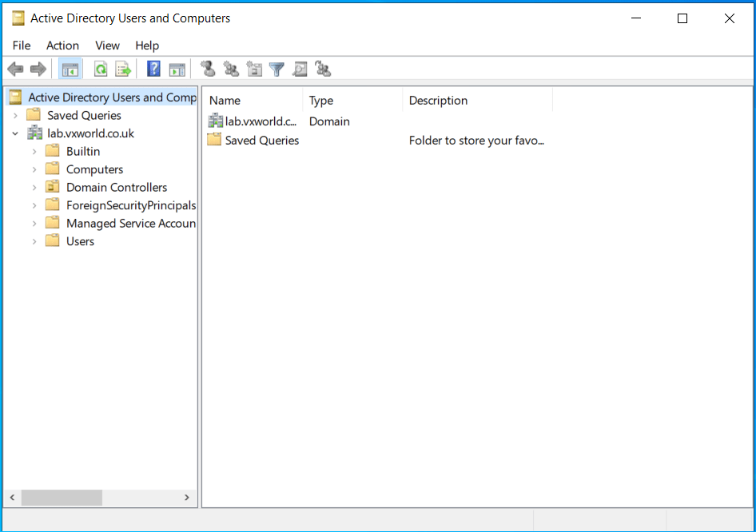
Task: Toggle the console tree pane visibility
Action: (70, 69)
